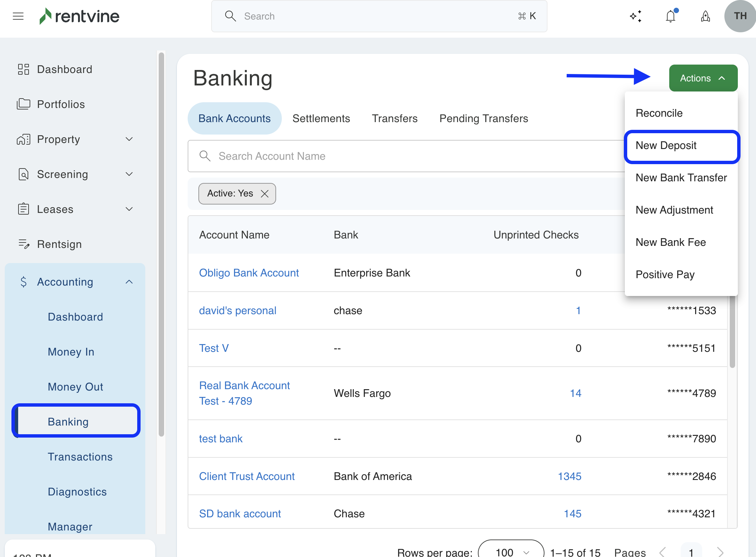Viewport: 756px width, 557px height.
Task: Open the Pending Transfers tab
Action: [483, 118]
